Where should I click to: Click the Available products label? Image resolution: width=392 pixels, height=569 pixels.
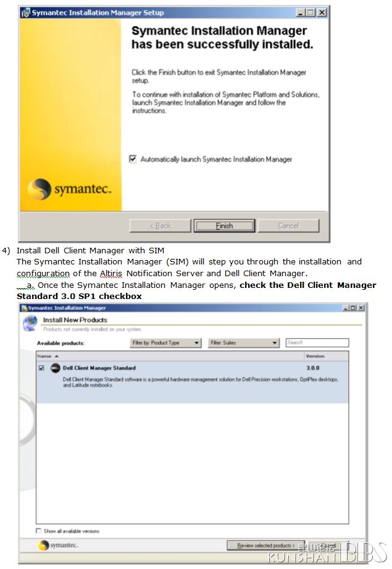[x=60, y=344]
